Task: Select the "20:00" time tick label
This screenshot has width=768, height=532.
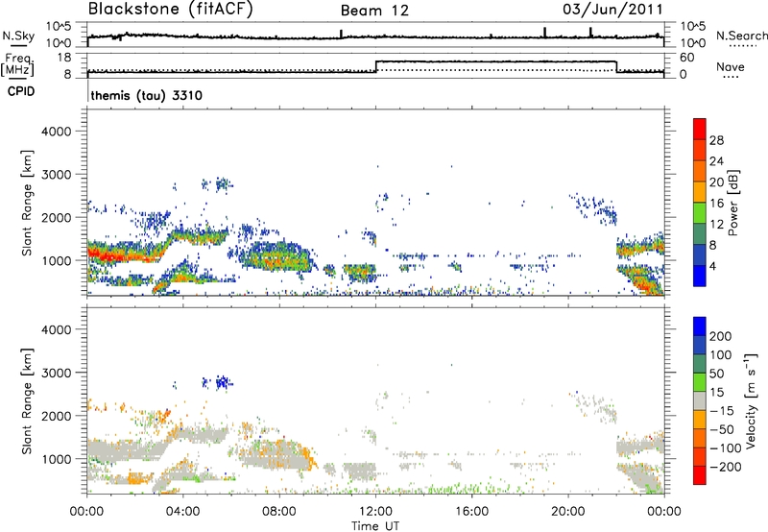Action: point(568,512)
